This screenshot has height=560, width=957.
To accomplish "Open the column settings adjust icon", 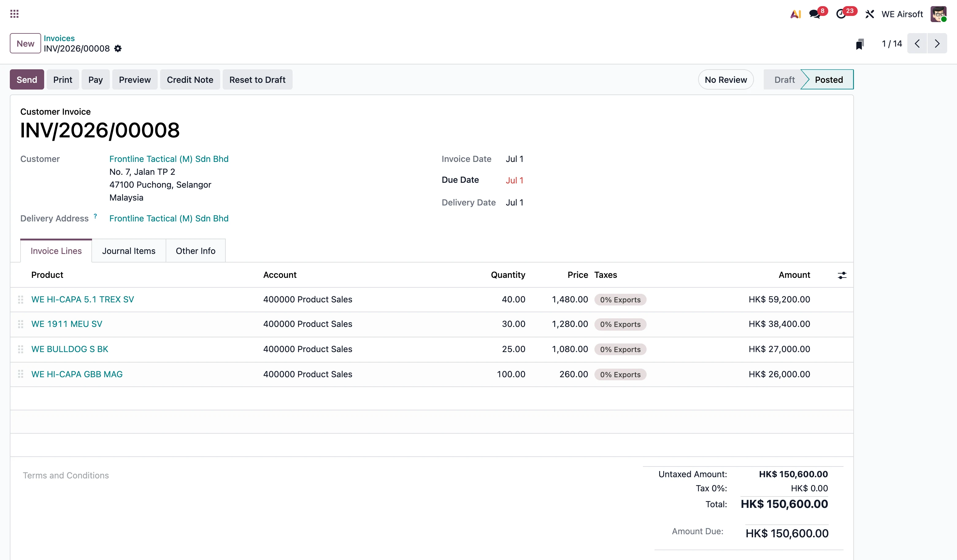I will coord(842,275).
